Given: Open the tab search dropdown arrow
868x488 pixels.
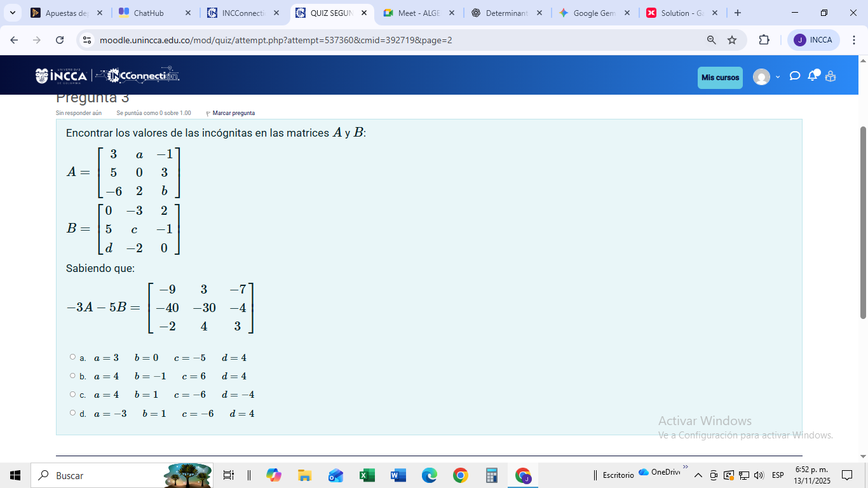Looking at the screenshot, I should click(x=12, y=13).
